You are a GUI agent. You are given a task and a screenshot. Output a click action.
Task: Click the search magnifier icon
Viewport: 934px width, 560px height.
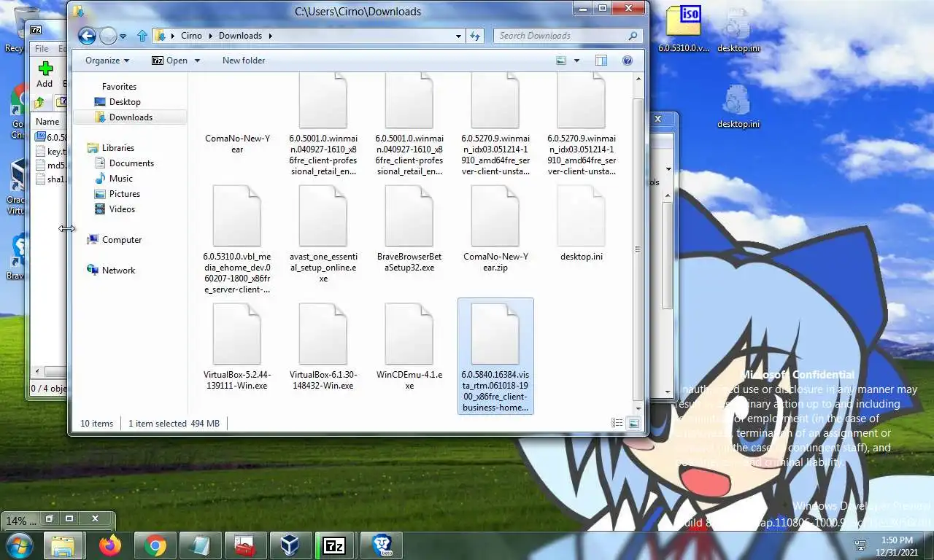(x=633, y=35)
